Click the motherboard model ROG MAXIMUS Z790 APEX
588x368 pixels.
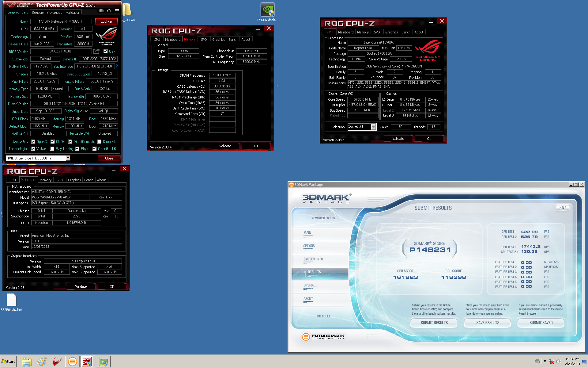(60, 197)
